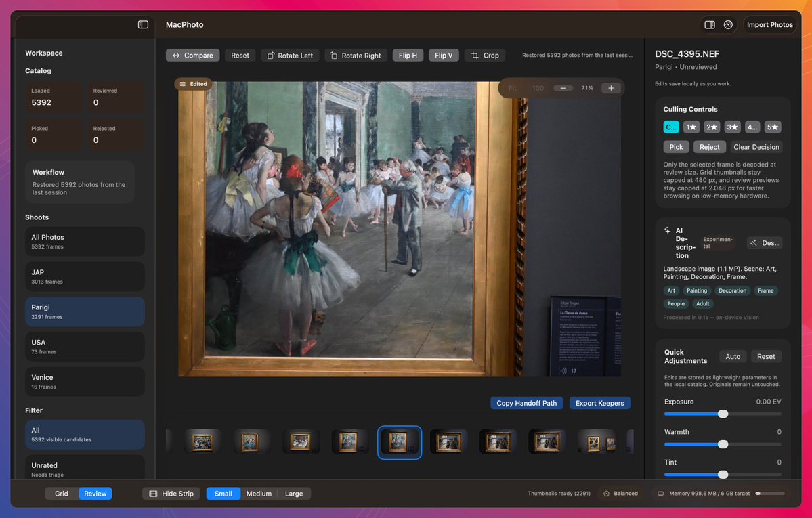Click the Rejected 0 stat card
Image resolution: width=812 pixels, height=518 pixels.
[x=116, y=135]
